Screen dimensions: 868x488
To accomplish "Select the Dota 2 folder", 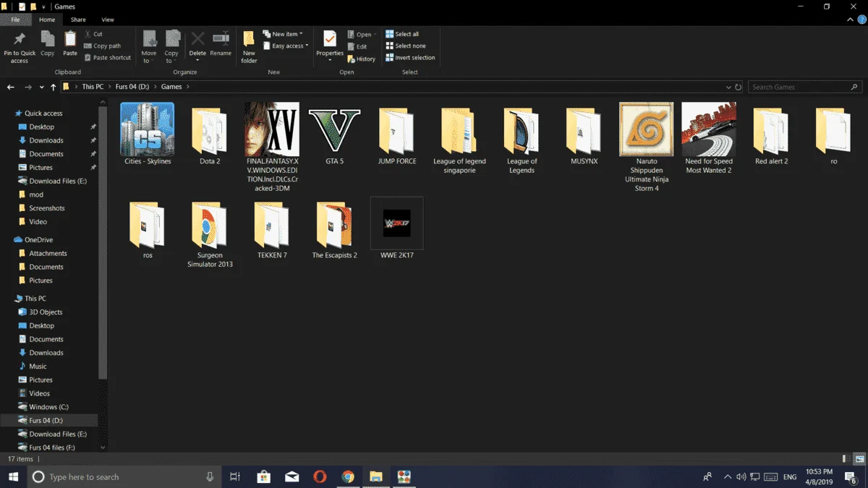I will (x=210, y=134).
